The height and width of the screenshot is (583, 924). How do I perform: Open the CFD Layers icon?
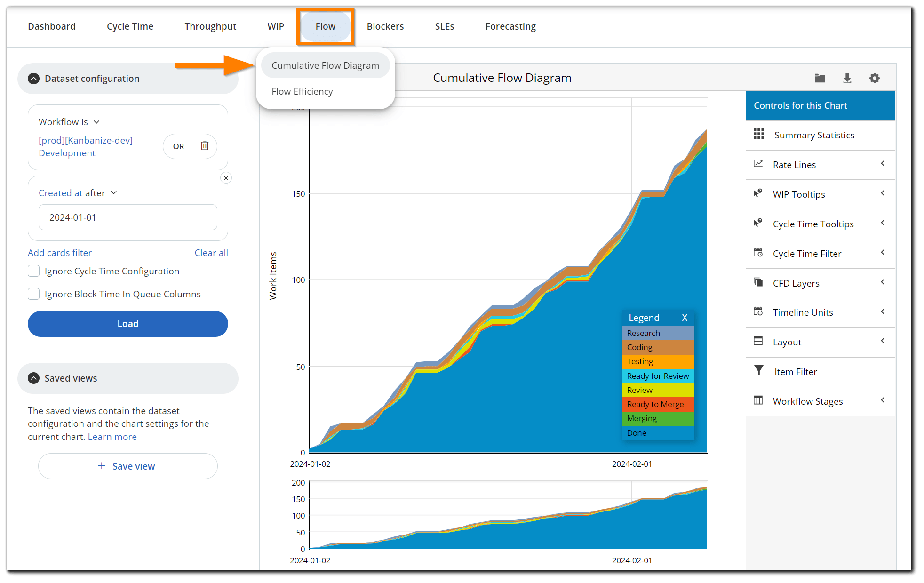coord(758,282)
